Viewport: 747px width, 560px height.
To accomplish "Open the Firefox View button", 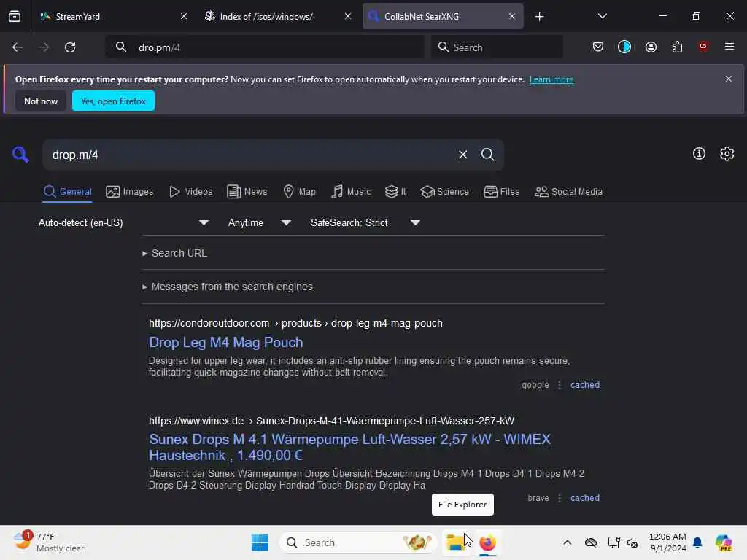I will 15,16.
